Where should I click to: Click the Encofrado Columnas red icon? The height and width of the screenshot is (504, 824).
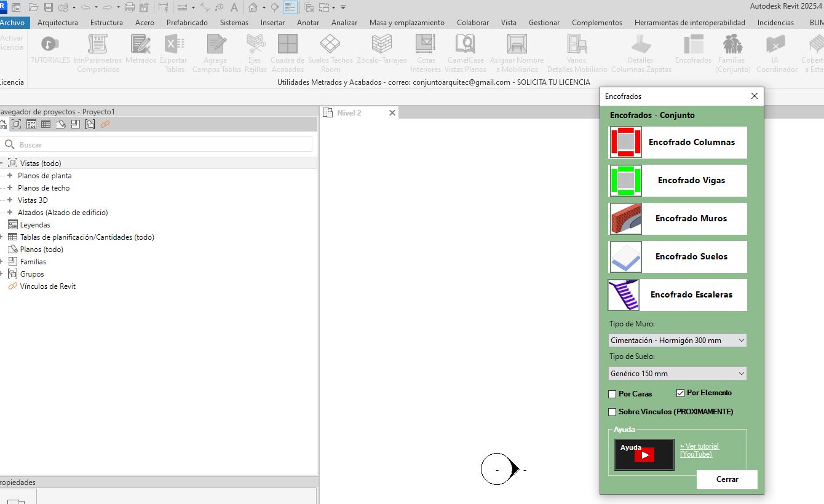tap(625, 143)
